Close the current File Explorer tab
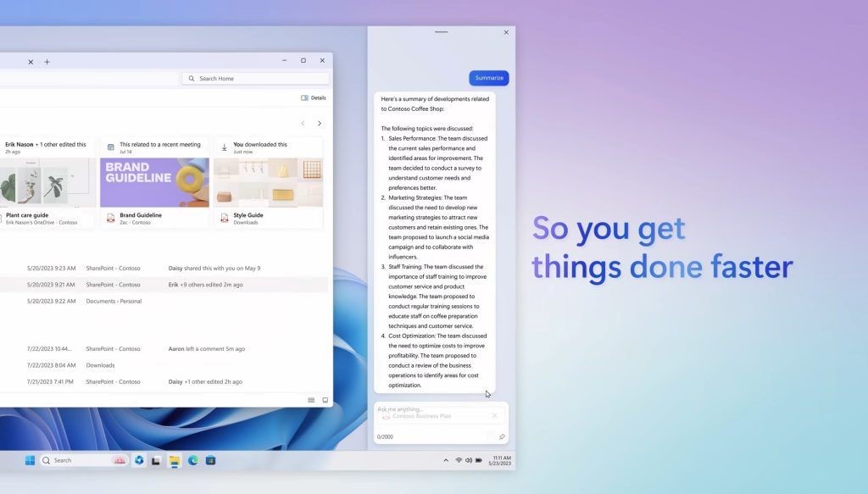 [x=31, y=62]
